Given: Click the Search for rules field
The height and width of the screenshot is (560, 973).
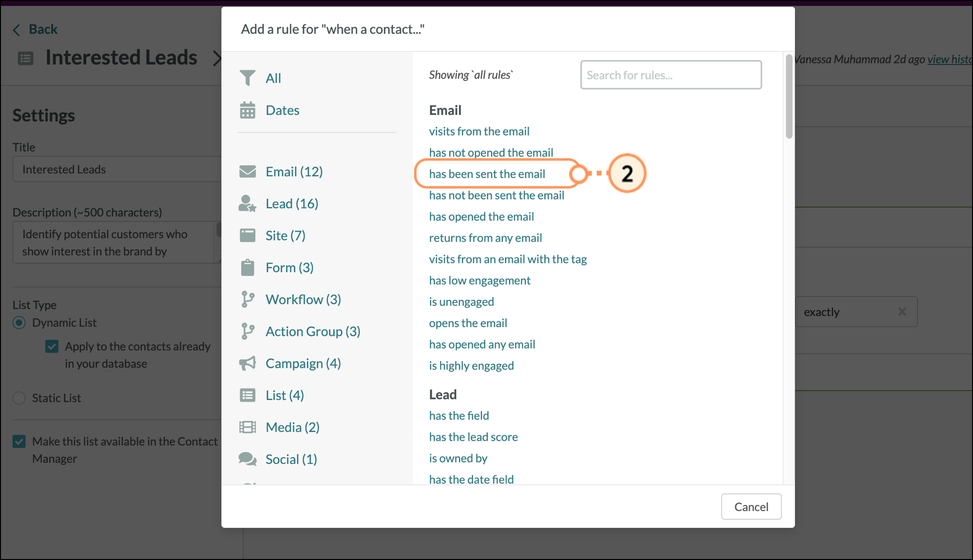Looking at the screenshot, I should 671,75.
